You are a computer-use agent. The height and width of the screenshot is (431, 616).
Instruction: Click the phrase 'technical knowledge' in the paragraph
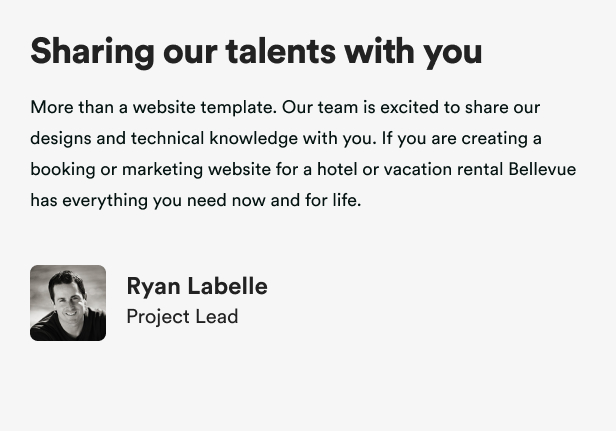click(x=214, y=139)
